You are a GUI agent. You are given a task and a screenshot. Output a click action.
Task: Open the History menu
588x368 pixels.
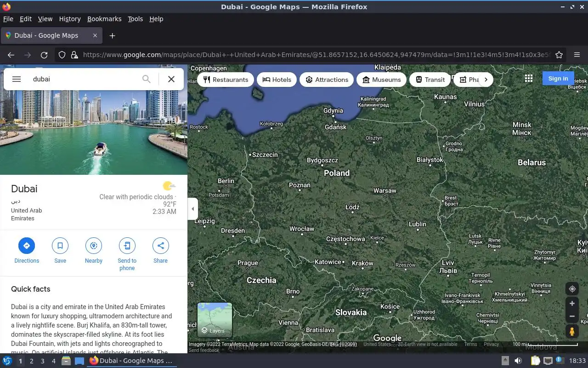(x=70, y=19)
